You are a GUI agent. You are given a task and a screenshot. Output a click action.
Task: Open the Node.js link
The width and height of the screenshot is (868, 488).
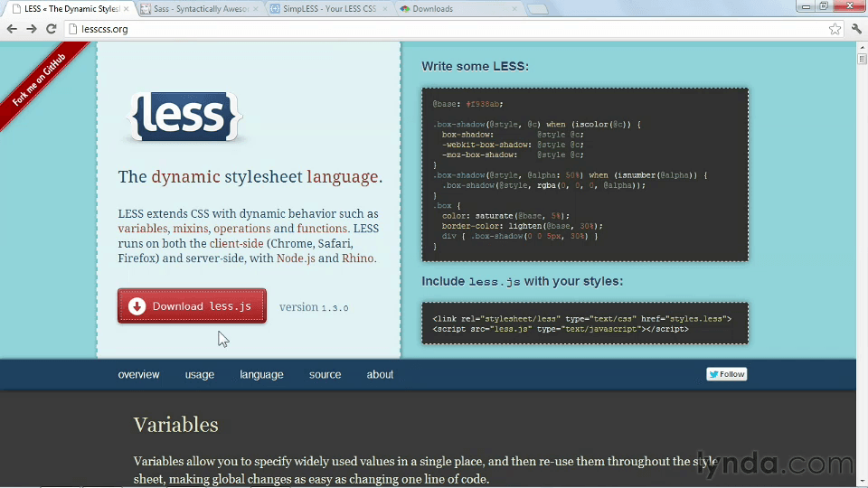(x=296, y=258)
